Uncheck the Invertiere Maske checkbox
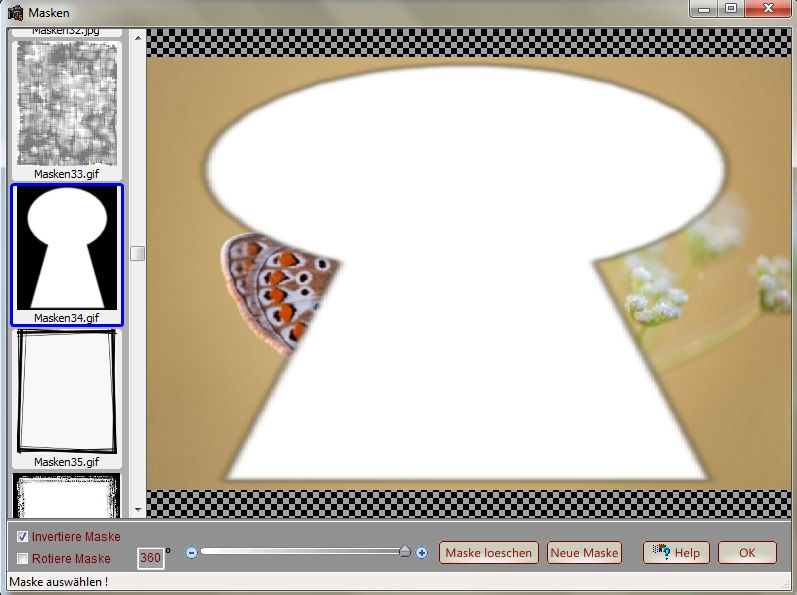The width and height of the screenshot is (797, 595). (x=22, y=537)
